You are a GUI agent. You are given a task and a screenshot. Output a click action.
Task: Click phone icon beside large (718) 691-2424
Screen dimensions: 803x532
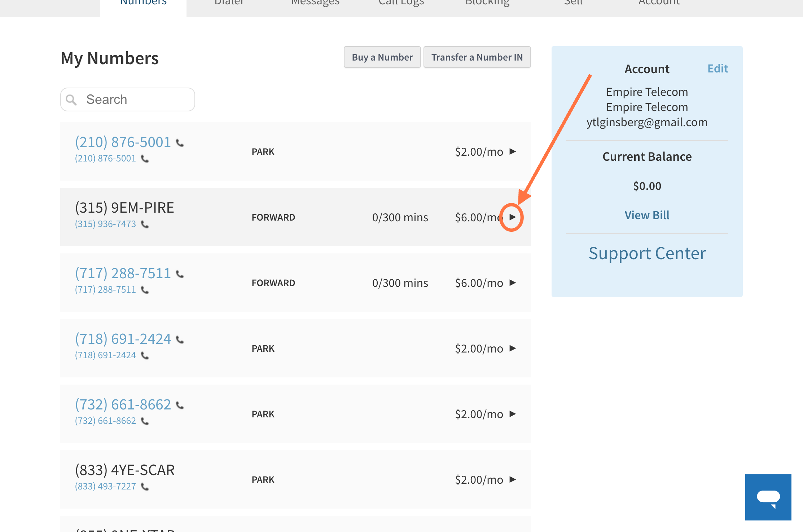(180, 340)
